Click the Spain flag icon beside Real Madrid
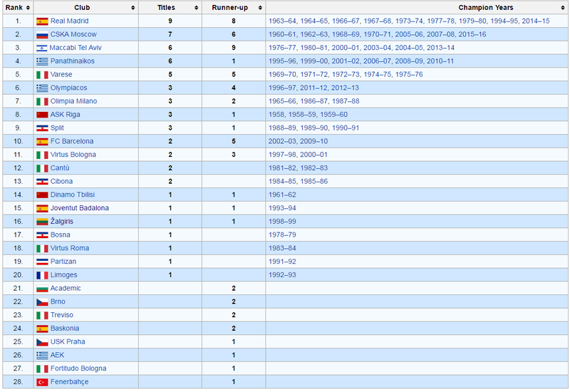The image size is (570, 392). pos(42,21)
